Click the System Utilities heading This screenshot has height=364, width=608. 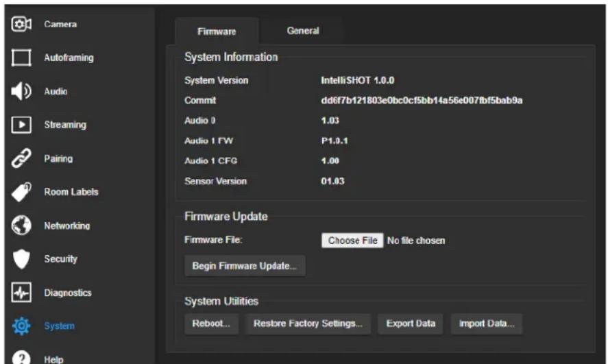pos(221,301)
